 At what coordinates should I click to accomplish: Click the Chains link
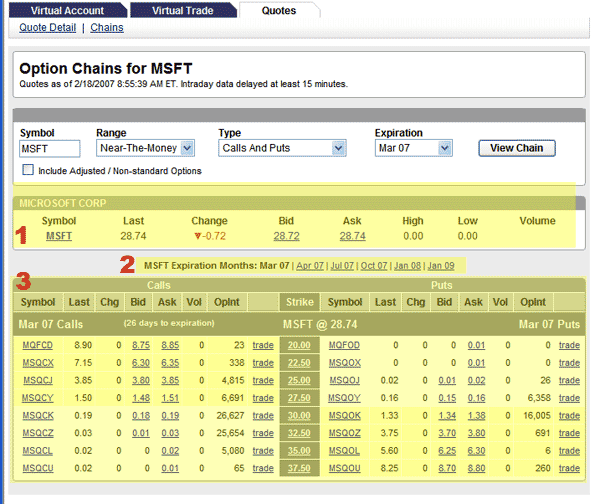tap(107, 28)
